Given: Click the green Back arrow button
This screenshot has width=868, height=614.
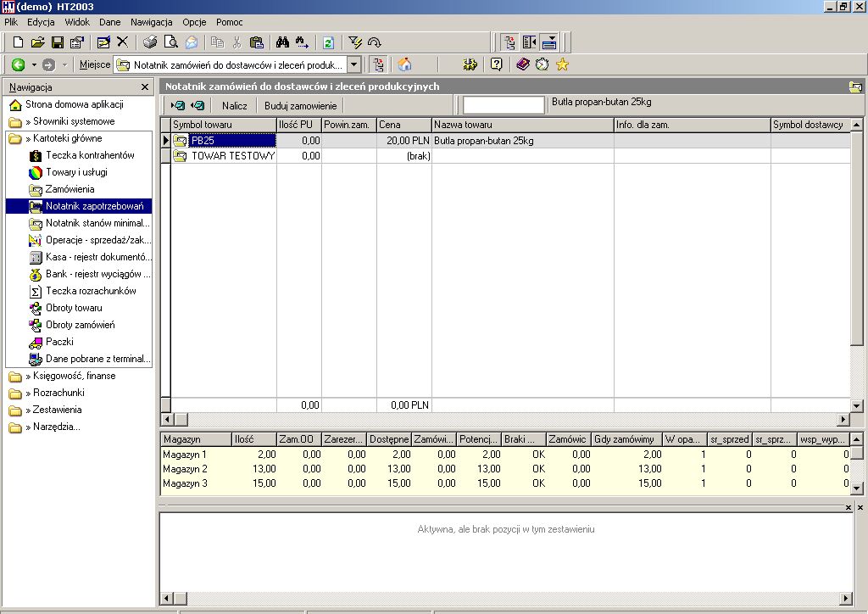Looking at the screenshot, I should (x=19, y=64).
